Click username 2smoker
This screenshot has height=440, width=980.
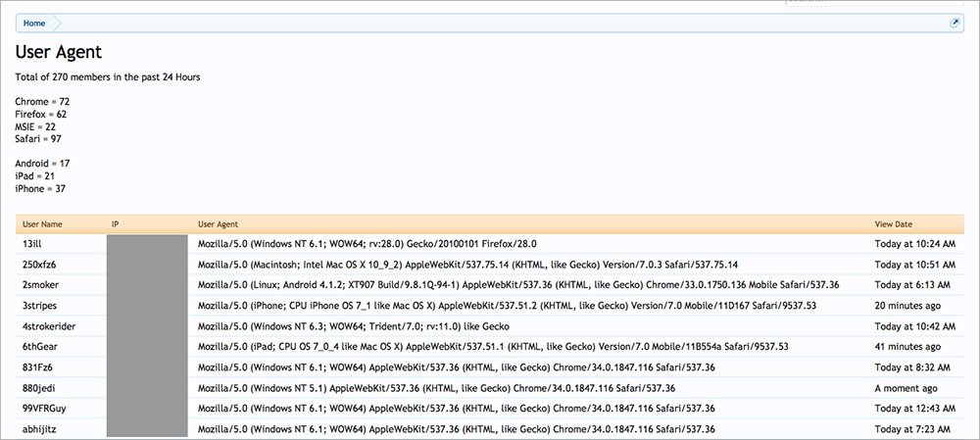click(x=40, y=285)
